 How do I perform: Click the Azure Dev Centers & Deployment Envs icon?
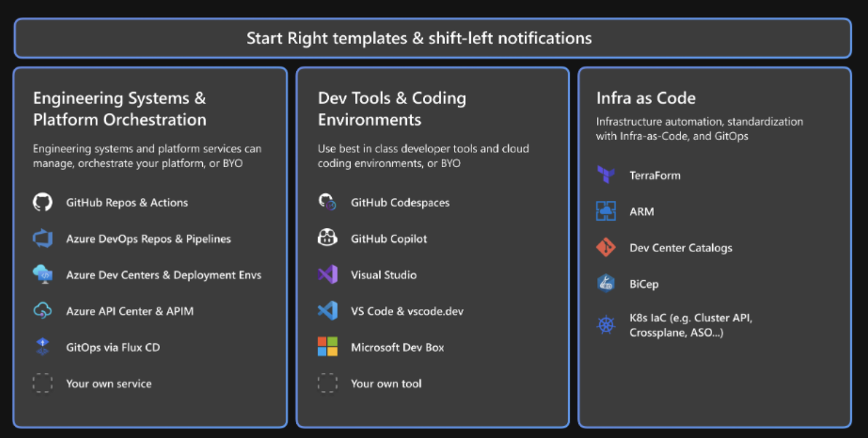pos(42,275)
